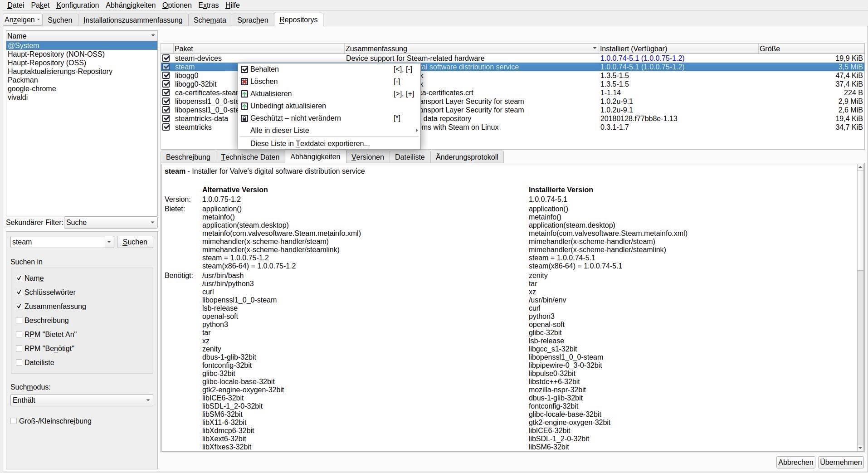
Task: Switch to the Schemata tab
Action: click(210, 20)
